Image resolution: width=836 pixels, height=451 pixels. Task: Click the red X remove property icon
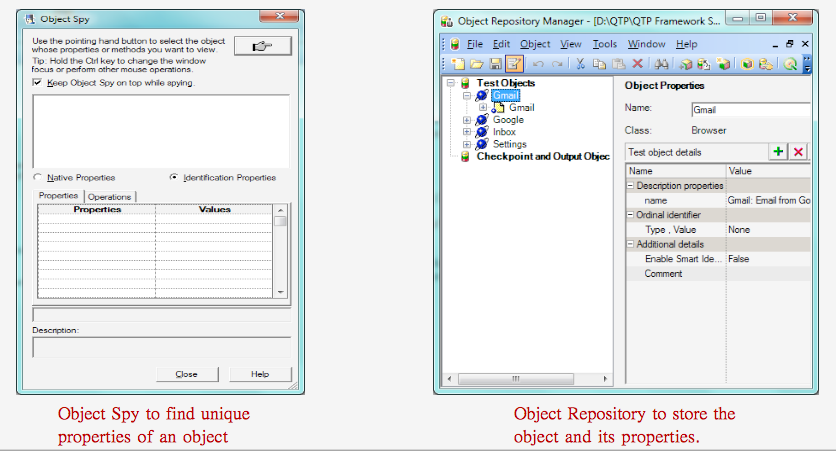tap(798, 151)
